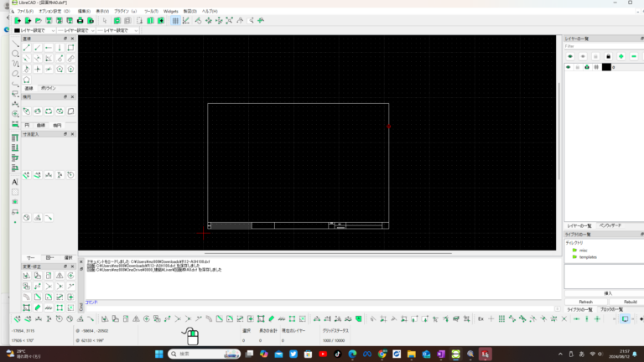This screenshot has height=362, width=644.
Task: Click the Rebuild button in library panel
Action: [630, 302]
